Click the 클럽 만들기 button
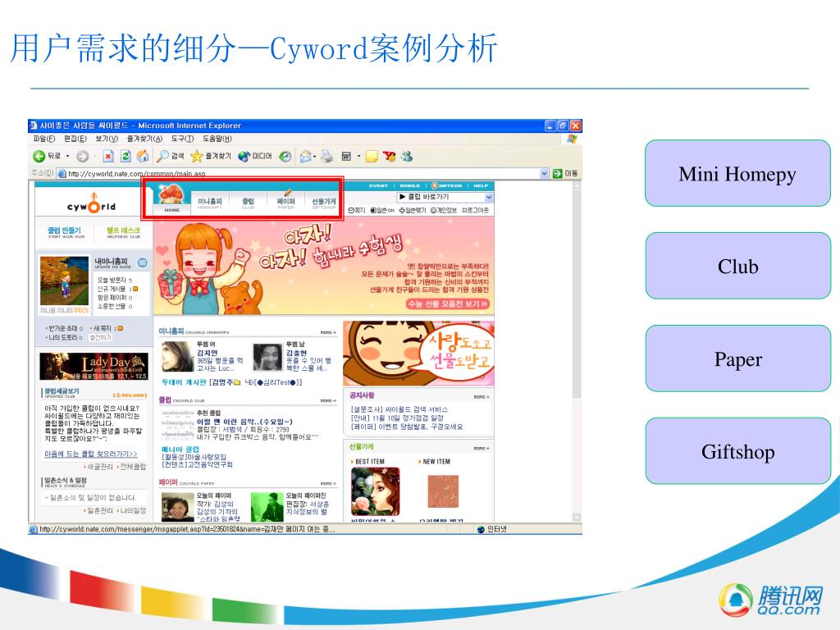 64,233
